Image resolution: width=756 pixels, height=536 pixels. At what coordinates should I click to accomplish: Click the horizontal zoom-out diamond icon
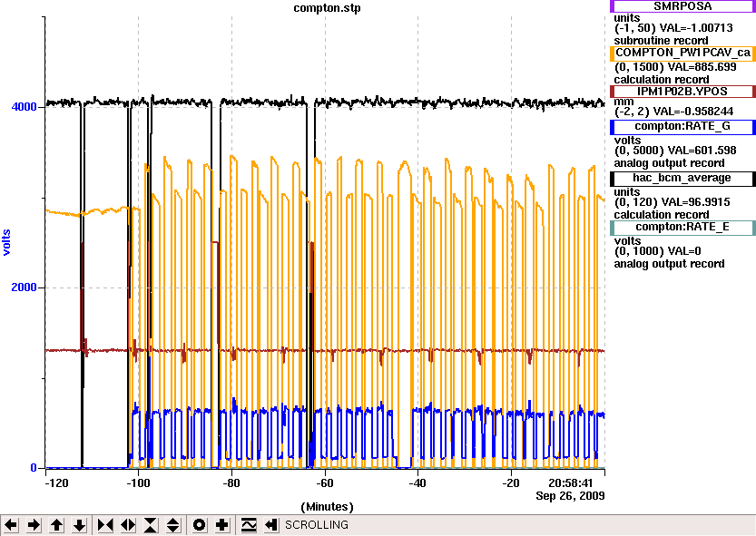pyautogui.click(x=128, y=525)
